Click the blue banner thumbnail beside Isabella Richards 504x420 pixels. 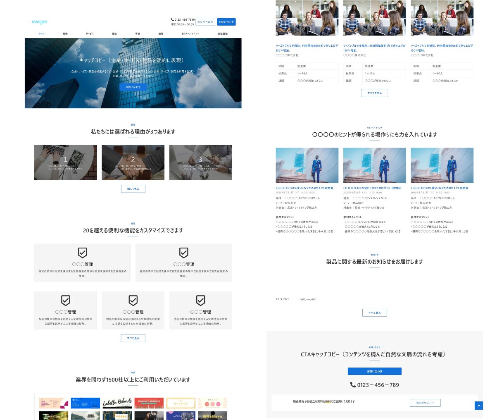point(86,403)
